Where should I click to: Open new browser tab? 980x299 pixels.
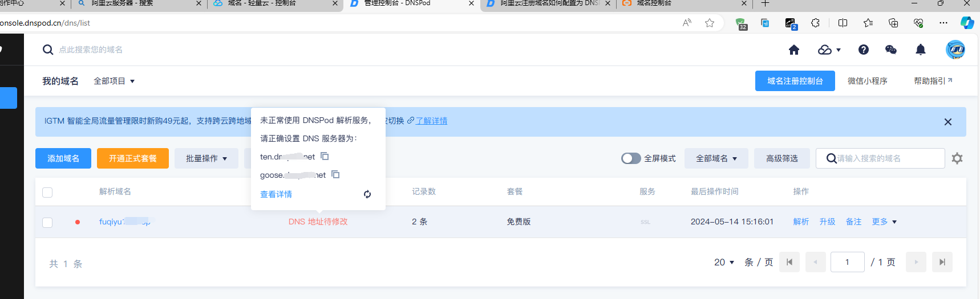(x=765, y=3)
